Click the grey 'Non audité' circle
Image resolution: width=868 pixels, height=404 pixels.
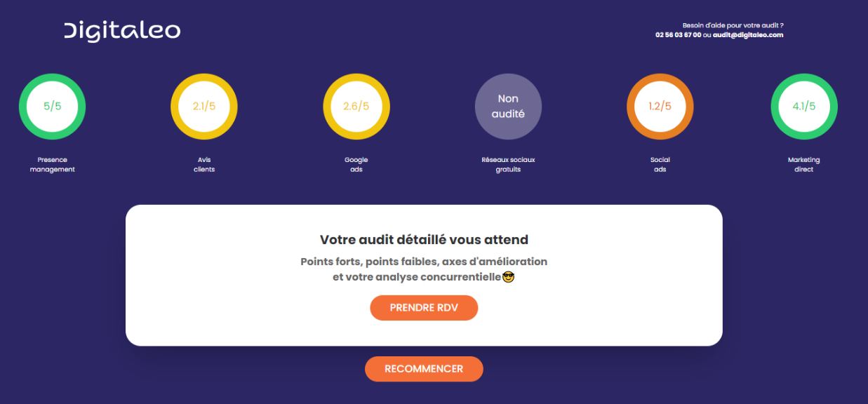(x=509, y=107)
